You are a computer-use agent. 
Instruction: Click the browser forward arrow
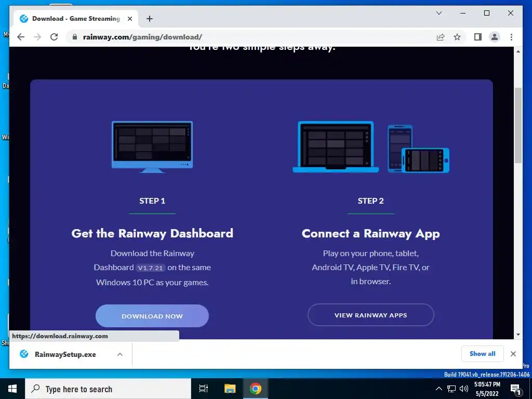37,37
